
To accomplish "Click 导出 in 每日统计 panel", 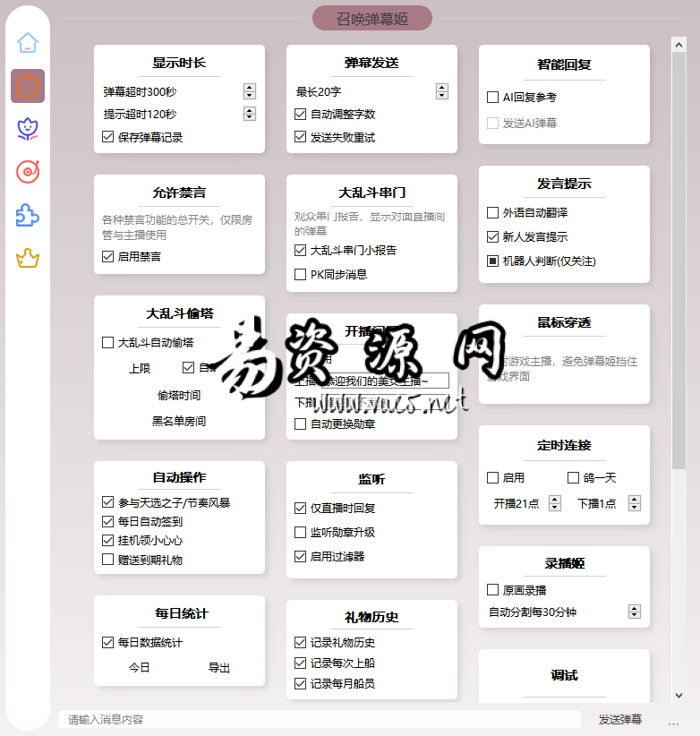I will click(x=219, y=668).
